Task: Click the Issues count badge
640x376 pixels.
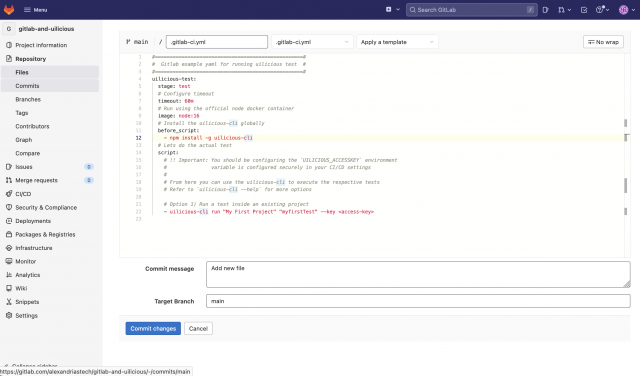Action: 89,167
